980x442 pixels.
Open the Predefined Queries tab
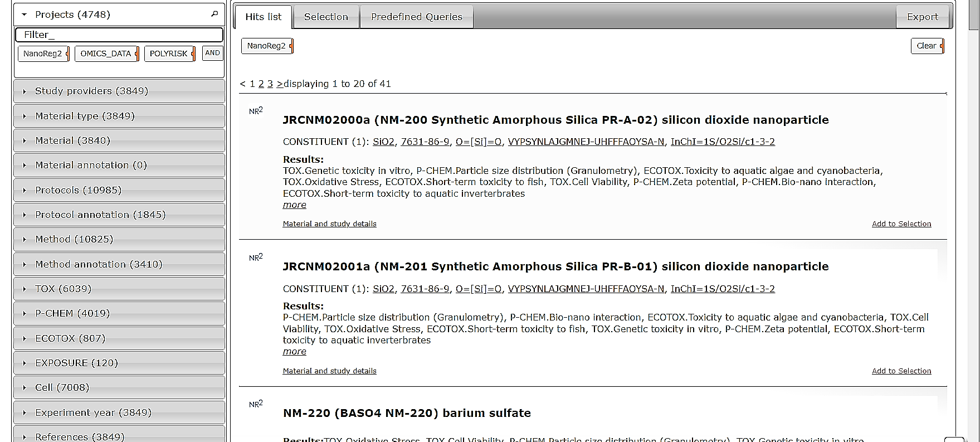pyautogui.click(x=416, y=17)
